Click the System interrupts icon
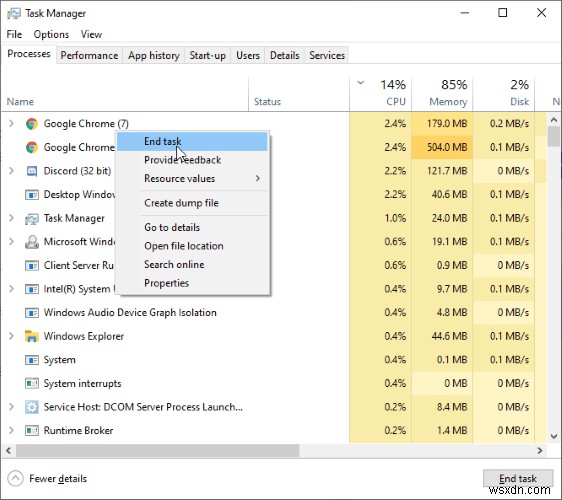This screenshot has height=500, width=562. coord(32,384)
